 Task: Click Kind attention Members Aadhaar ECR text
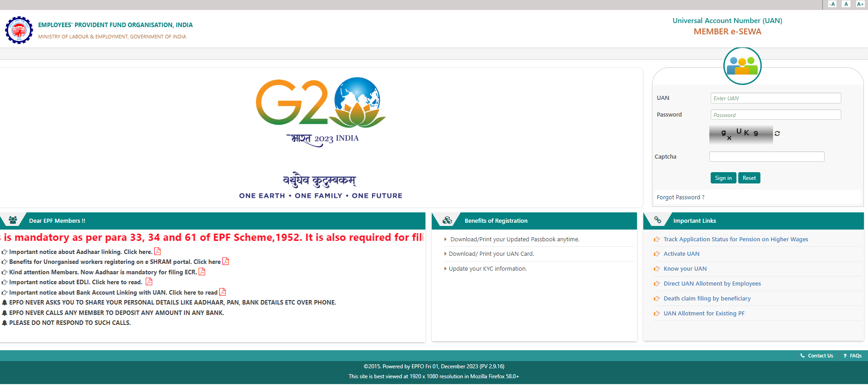click(103, 272)
